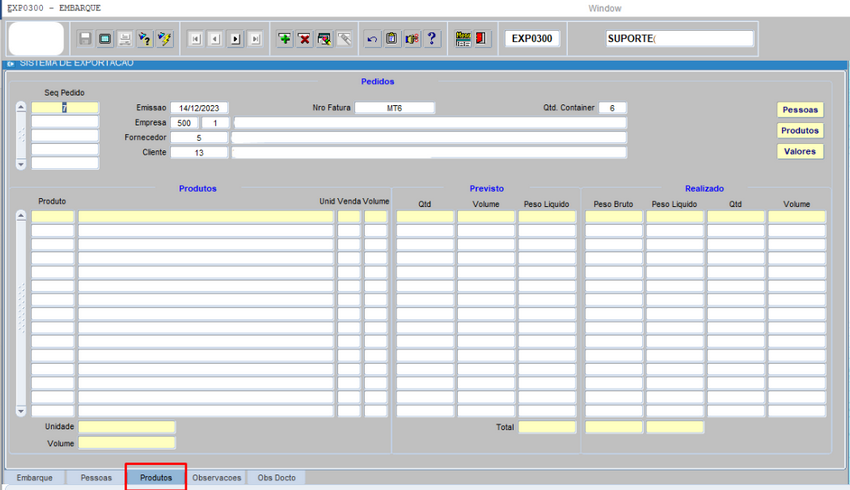Click the first record navigation arrow
The image size is (850, 490).
tap(195, 39)
